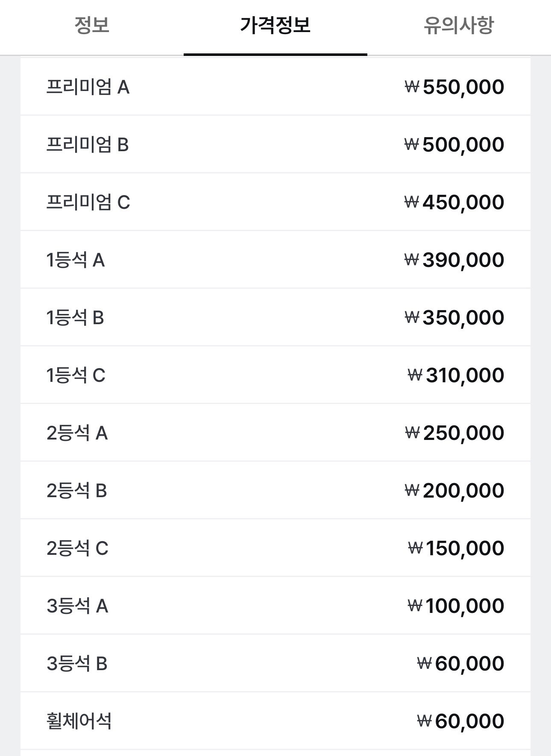The height and width of the screenshot is (756, 551).
Task: Select the 3등석 B row
Action: pyautogui.click(x=275, y=663)
